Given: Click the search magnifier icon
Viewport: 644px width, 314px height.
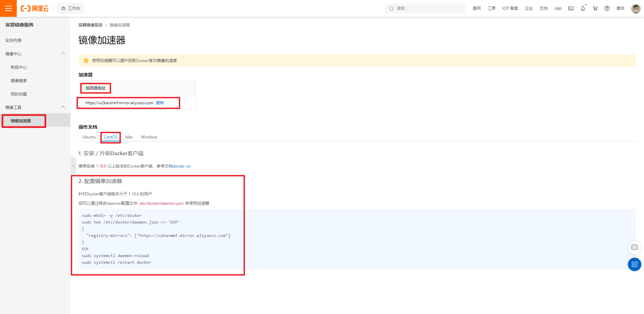Looking at the screenshot, I should [391, 8].
